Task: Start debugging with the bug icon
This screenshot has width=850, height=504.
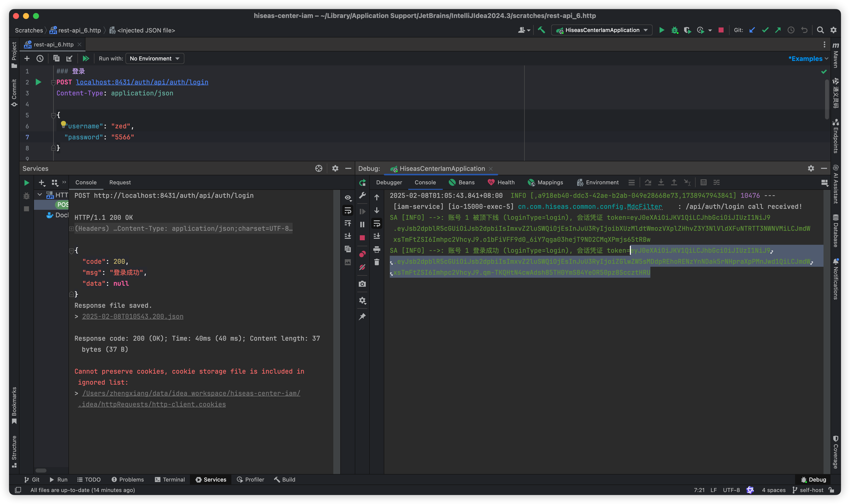Action: pyautogui.click(x=674, y=30)
